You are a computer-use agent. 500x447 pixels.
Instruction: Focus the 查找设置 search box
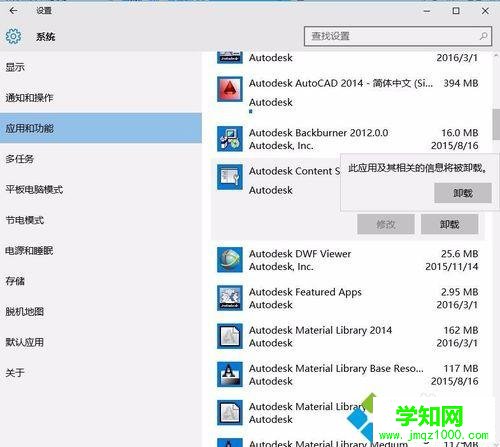398,36
